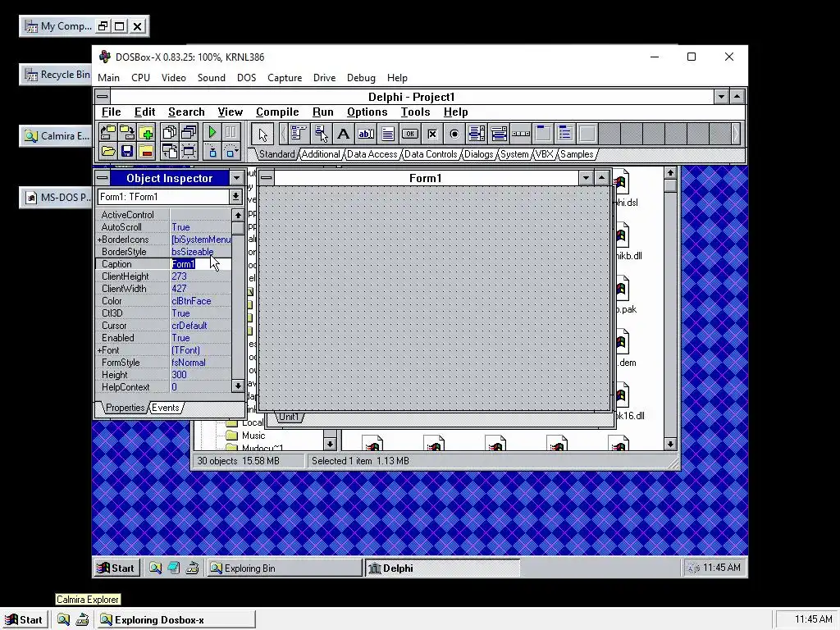
Task: Open Object Inspector system menu box
Action: [x=103, y=178]
